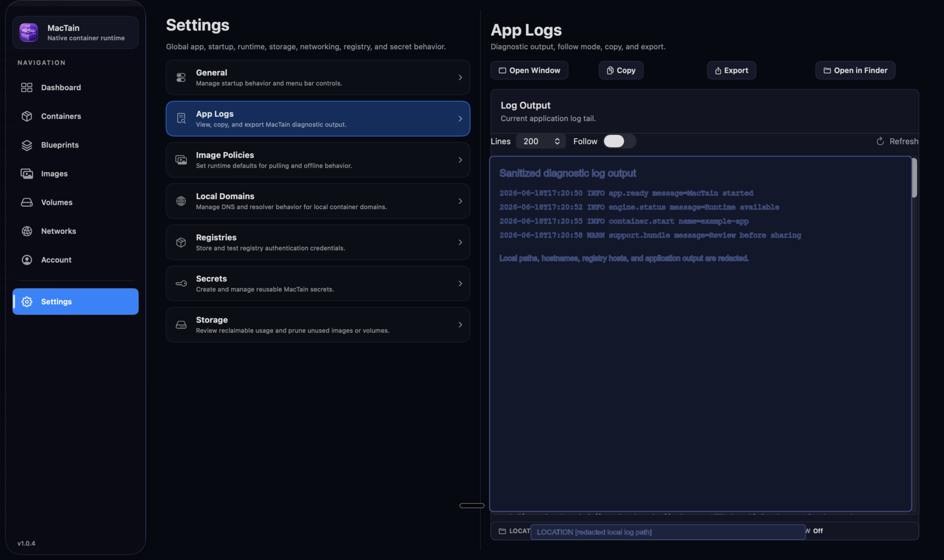Screen dimensions: 944x560
Task: Click the share icon on Export button
Action: 718,70
